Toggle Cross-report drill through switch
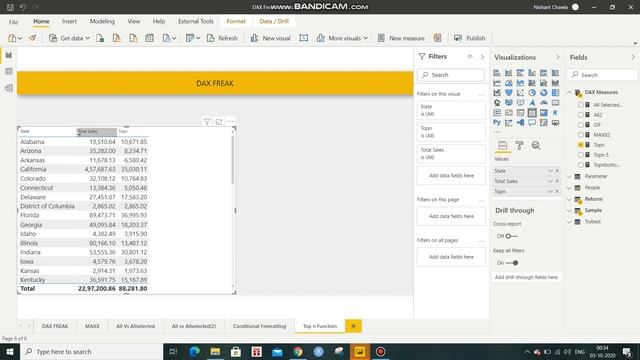This screenshot has height=360, width=640. click(x=511, y=236)
